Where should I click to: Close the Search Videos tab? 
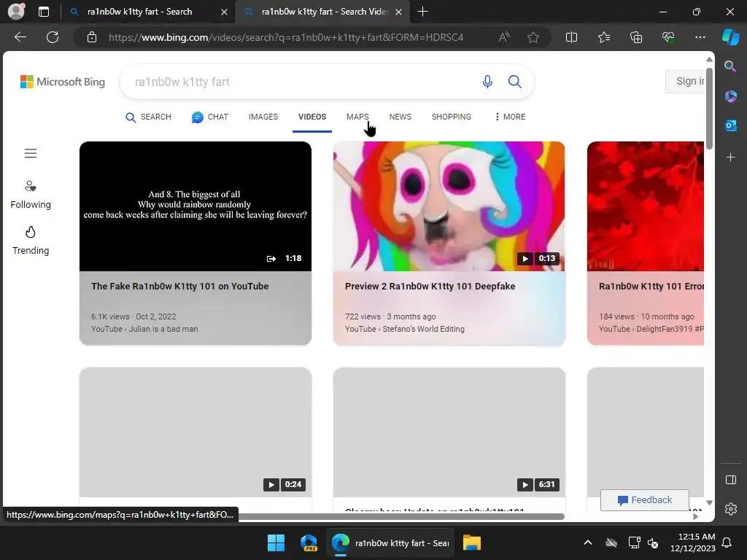tap(399, 12)
